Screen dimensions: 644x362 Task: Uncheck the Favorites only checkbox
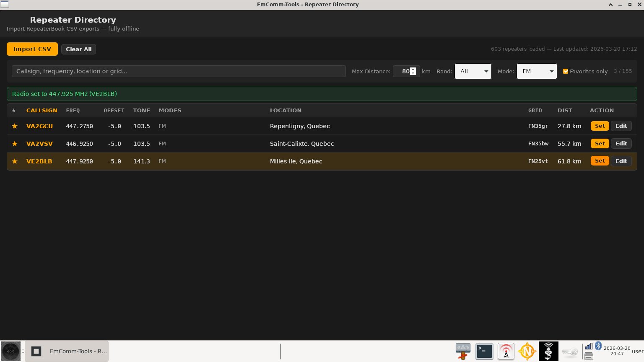coord(566,71)
